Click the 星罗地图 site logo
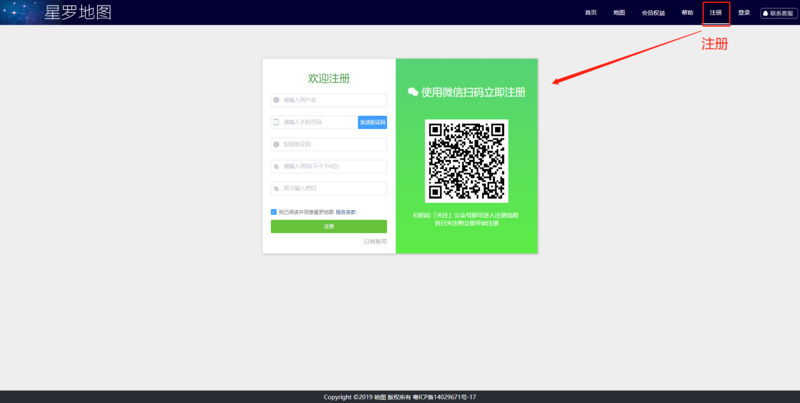This screenshot has width=800, height=403. tap(78, 12)
